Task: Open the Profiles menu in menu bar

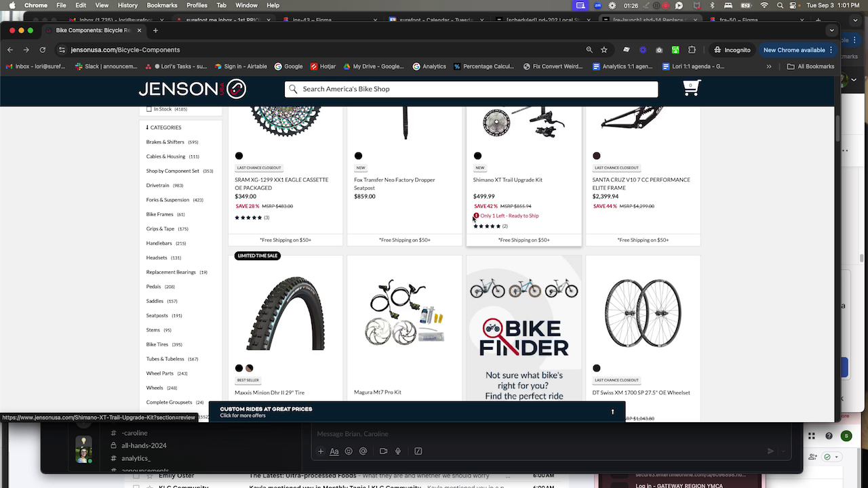Action: click(197, 5)
